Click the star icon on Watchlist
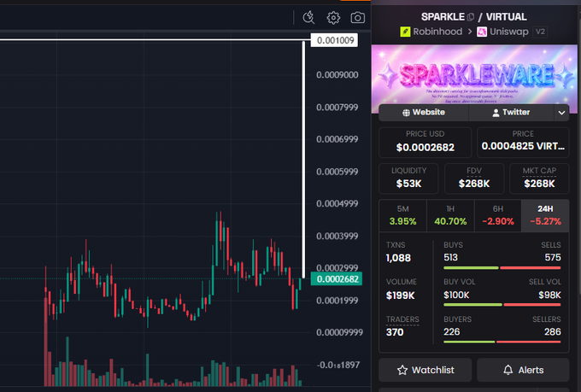 [402, 370]
